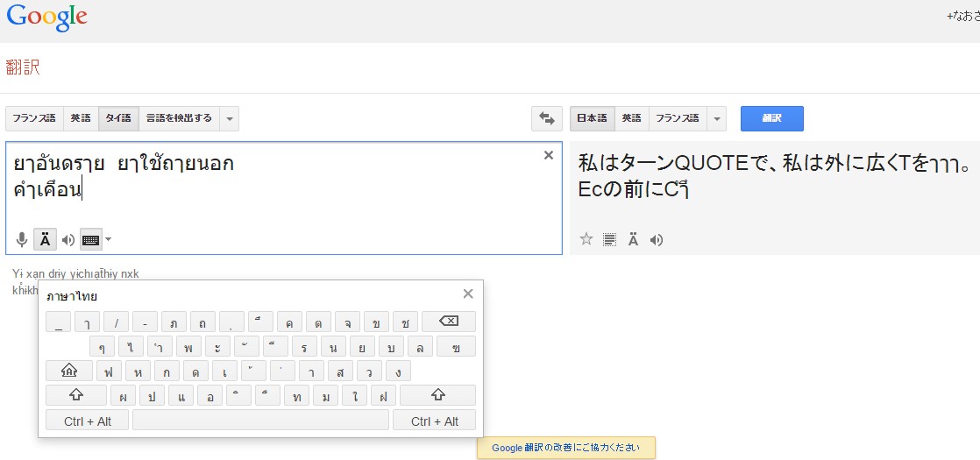Expand the target language list dropdown
This screenshot has height=460, width=980.
click(717, 119)
